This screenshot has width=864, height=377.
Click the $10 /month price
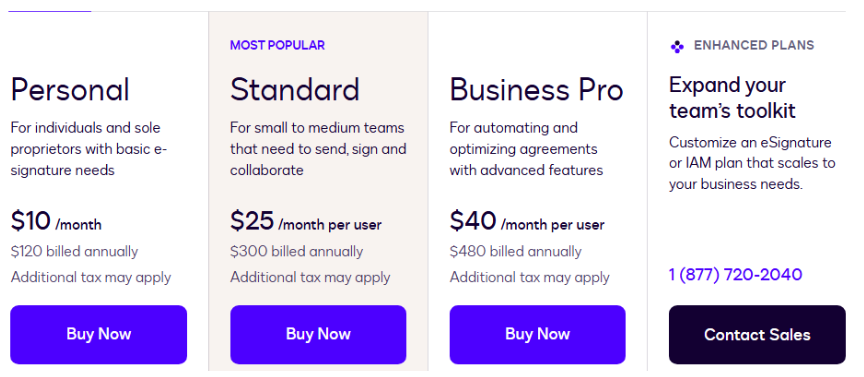56,222
